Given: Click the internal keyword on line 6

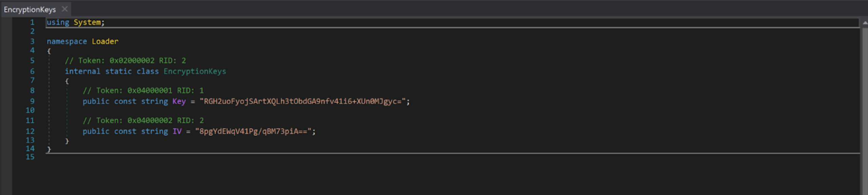Looking at the screenshot, I should tap(82, 71).
